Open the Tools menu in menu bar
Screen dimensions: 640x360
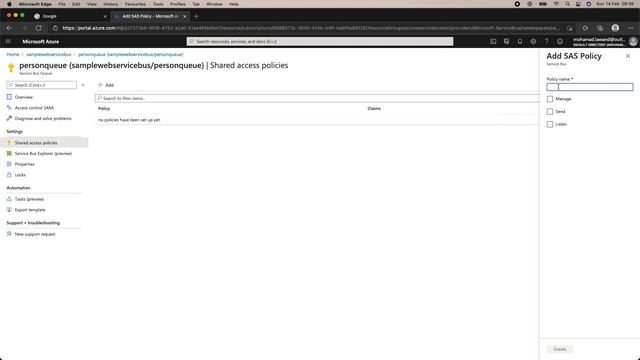point(158,4)
